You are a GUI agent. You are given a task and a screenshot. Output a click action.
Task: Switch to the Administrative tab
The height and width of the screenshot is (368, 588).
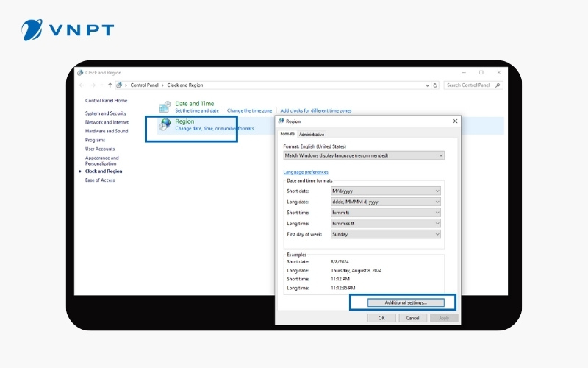[312, 135]
